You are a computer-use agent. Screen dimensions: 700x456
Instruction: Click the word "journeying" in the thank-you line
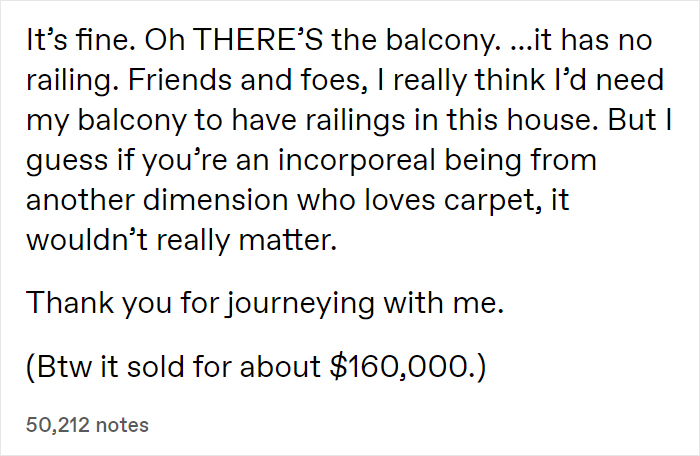click(x=300, y=304)
